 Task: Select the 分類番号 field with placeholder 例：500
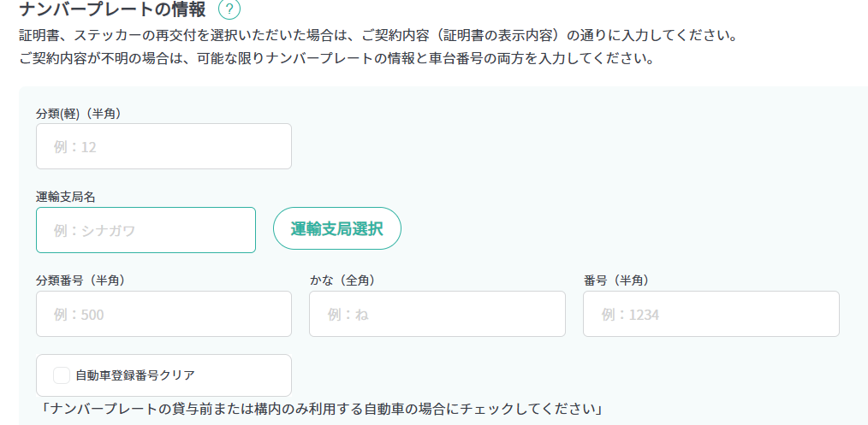click(163, 314)
